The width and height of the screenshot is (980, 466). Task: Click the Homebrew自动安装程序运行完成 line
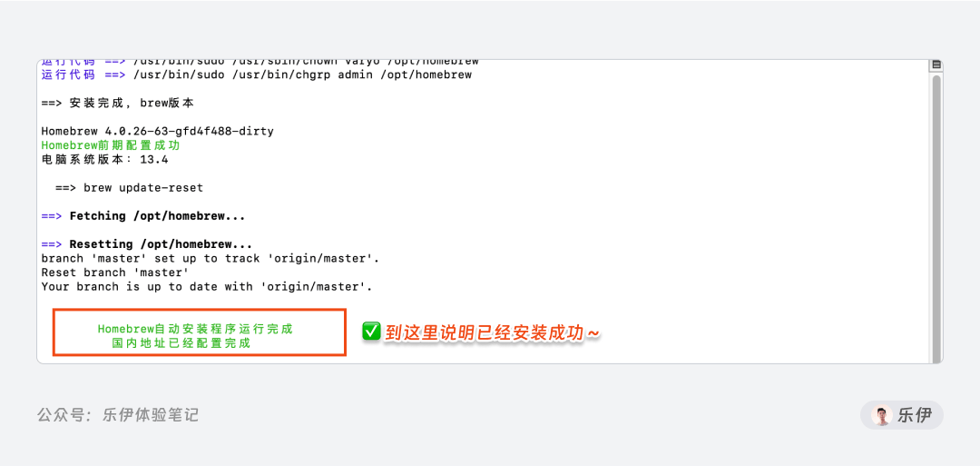(x=195, y=329)
